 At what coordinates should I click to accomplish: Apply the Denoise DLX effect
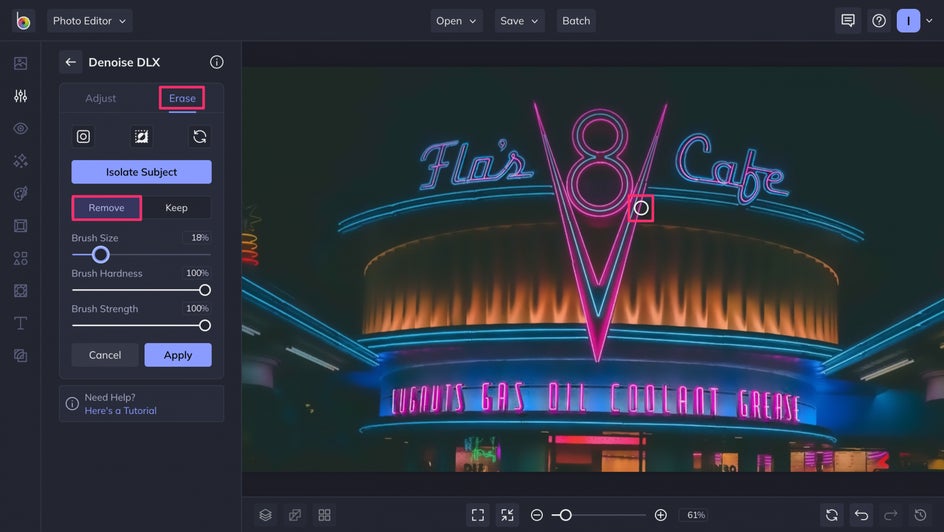(178, 355)
